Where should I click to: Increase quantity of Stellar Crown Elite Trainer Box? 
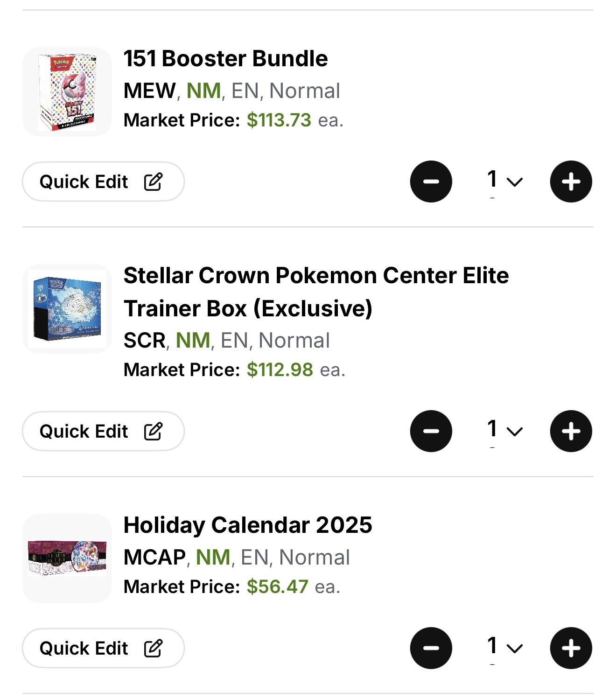[571, 431]
